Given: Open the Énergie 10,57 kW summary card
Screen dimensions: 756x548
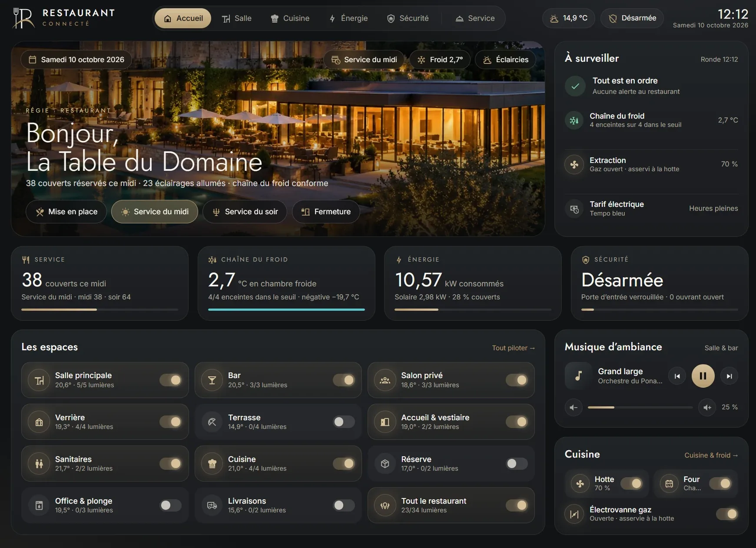Looking at the screenshot, I should (473, 283).
